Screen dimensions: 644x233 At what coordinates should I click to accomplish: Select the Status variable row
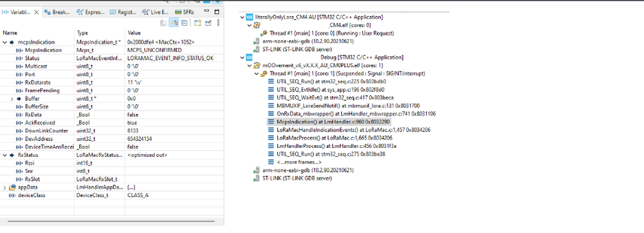[112, 58]
